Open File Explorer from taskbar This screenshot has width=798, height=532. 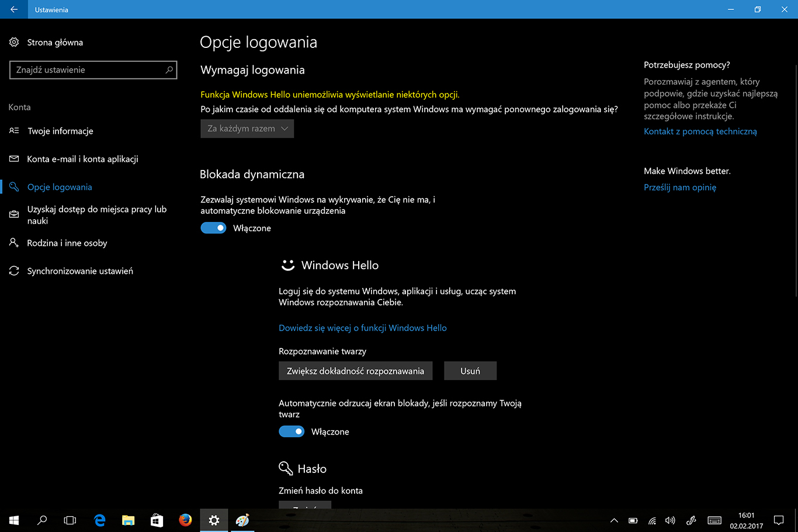click(x=128, y=520)
